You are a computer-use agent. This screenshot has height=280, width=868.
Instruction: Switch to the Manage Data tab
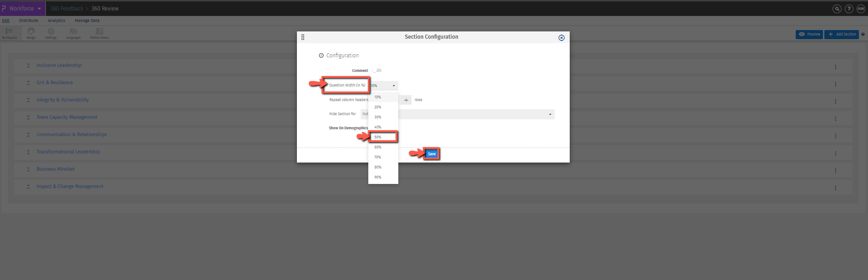[87, 20]
